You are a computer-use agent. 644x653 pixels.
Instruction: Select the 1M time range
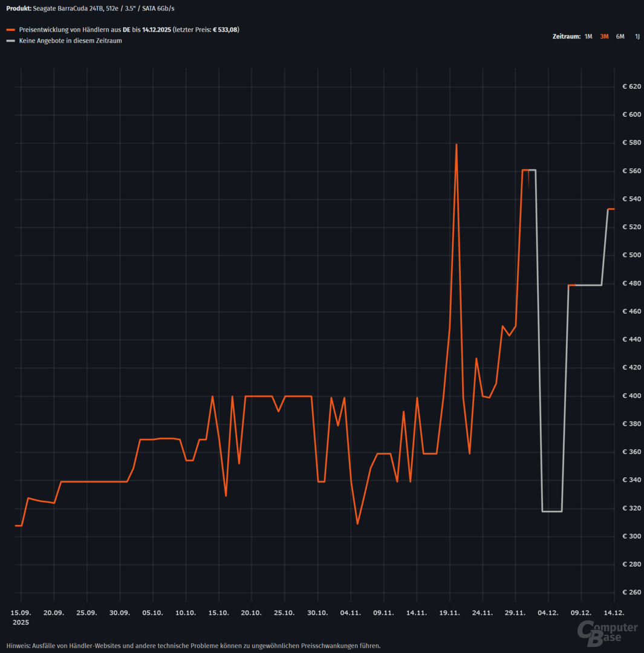point(588,36)
